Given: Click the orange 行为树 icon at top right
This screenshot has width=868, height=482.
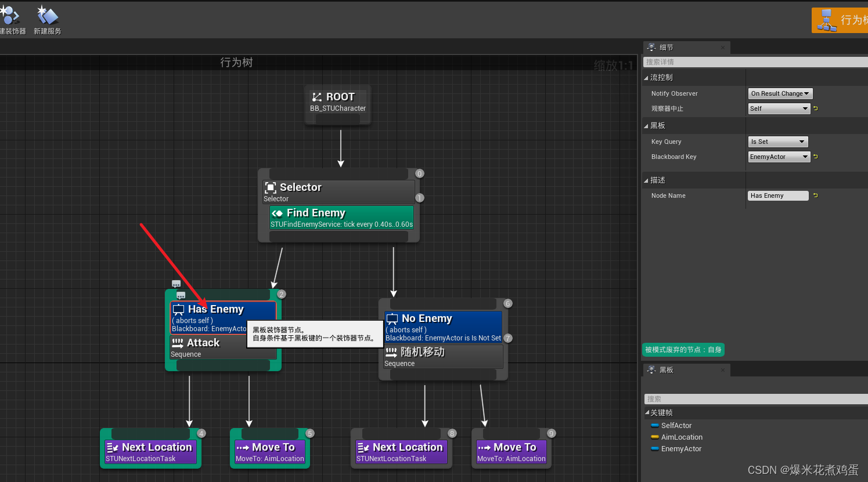Looking at the screenshot, I should tap(827, 20).
